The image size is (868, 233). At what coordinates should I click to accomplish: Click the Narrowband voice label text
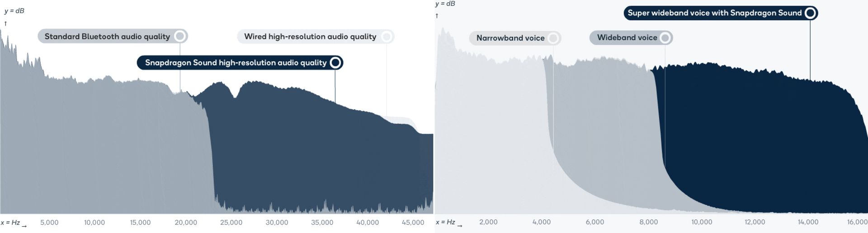click(510, 38)
